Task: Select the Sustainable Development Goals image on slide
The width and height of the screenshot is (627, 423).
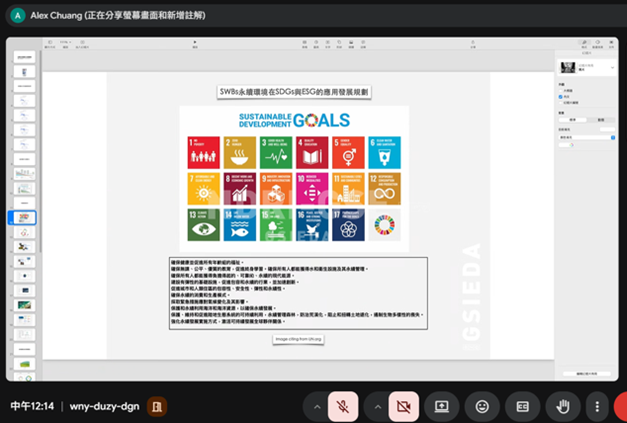Action: tap(294, 179)
